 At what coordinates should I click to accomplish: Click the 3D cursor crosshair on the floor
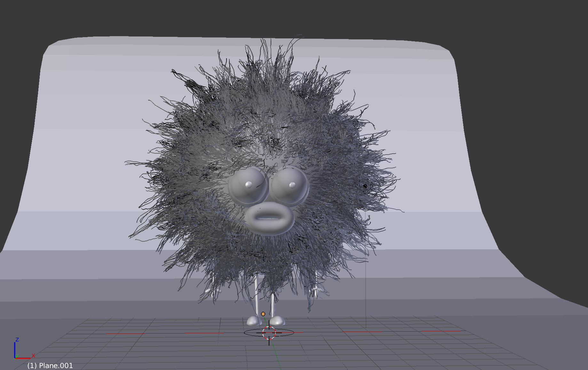click(269, 333)
